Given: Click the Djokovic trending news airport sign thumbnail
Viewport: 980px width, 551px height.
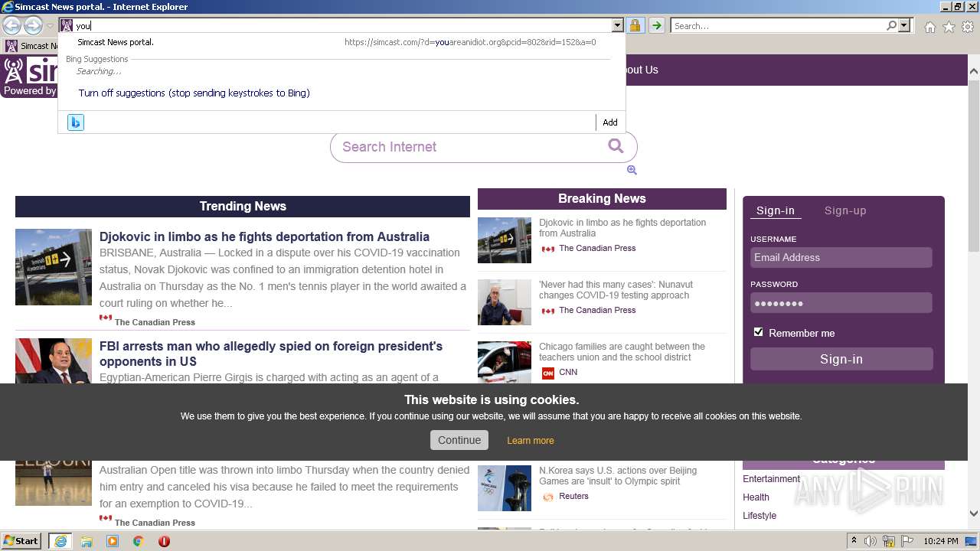Looking at the screenshot, I should click(x=54, y=267).
